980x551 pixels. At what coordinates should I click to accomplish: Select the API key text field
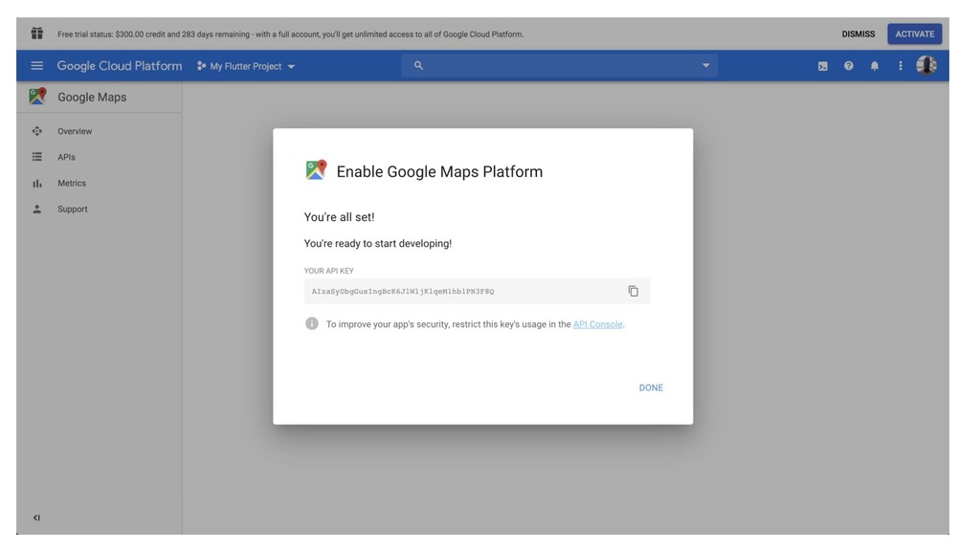point(477,291)
